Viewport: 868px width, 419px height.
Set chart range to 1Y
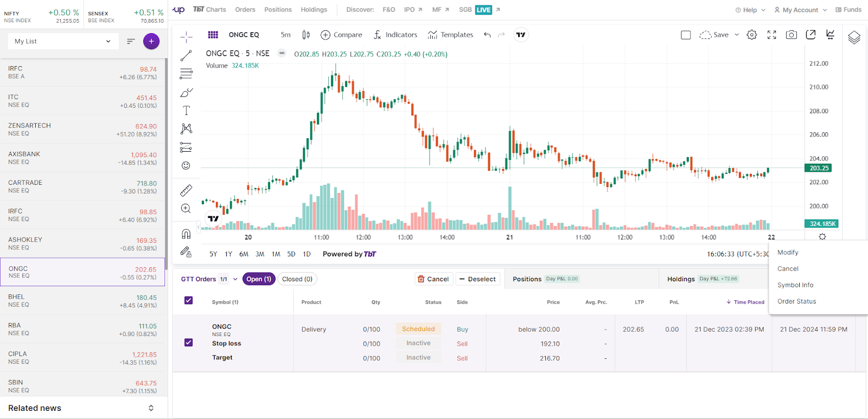[x=228, y=254]
